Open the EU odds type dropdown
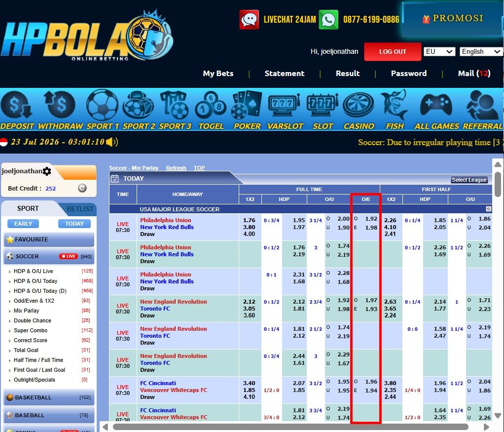This screenshot has width=504, height=432. pyautogui.click(x=439, y=51)
